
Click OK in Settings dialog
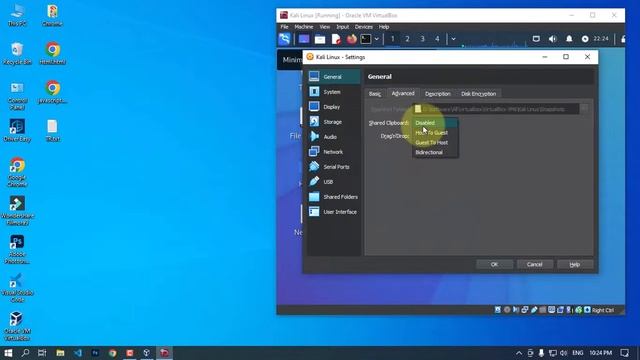tap(494, 264)
